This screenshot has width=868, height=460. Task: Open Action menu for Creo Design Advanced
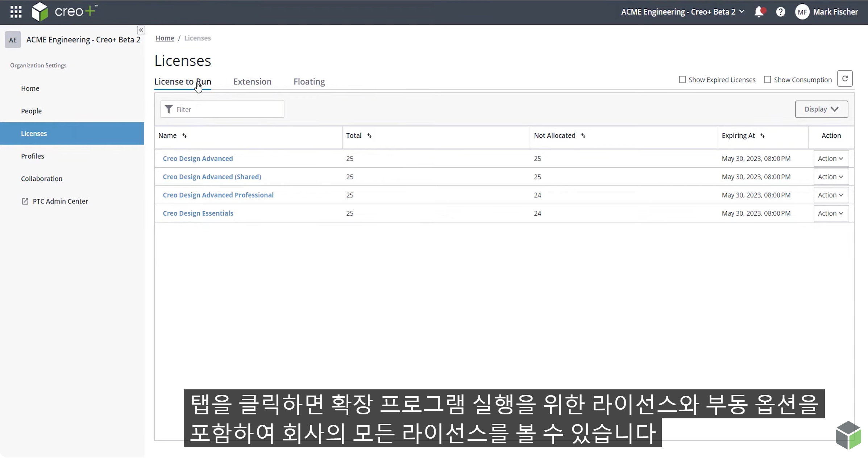click(x=831, y=159)
